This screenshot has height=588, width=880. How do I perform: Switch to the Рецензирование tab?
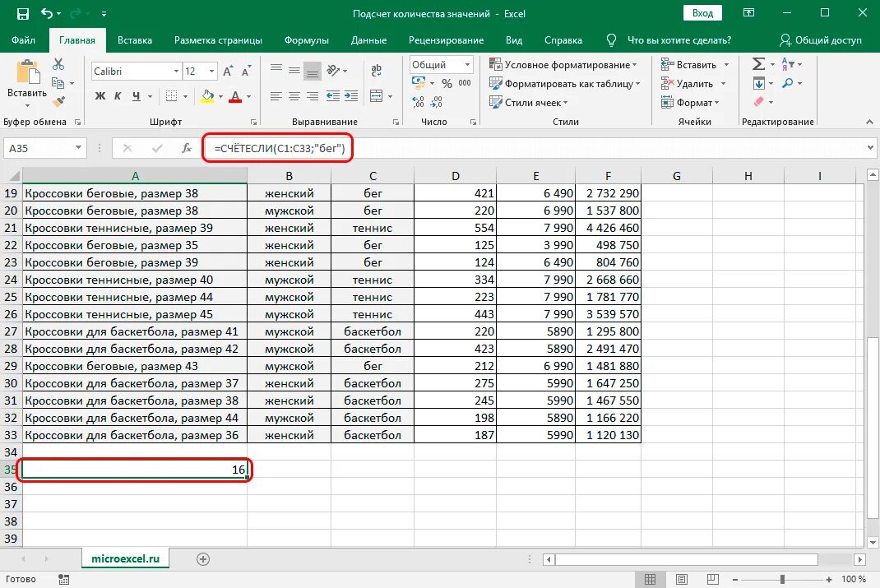(x=447, y=40)
